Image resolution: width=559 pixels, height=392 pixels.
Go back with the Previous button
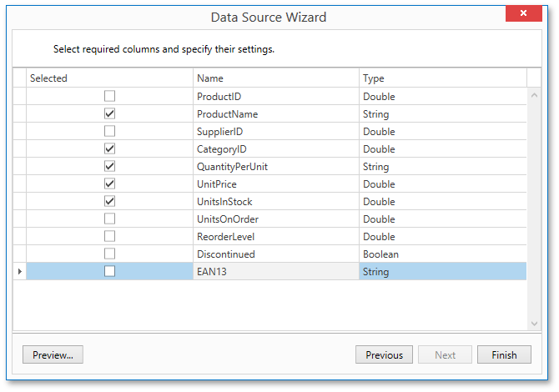tap(384, 354)
